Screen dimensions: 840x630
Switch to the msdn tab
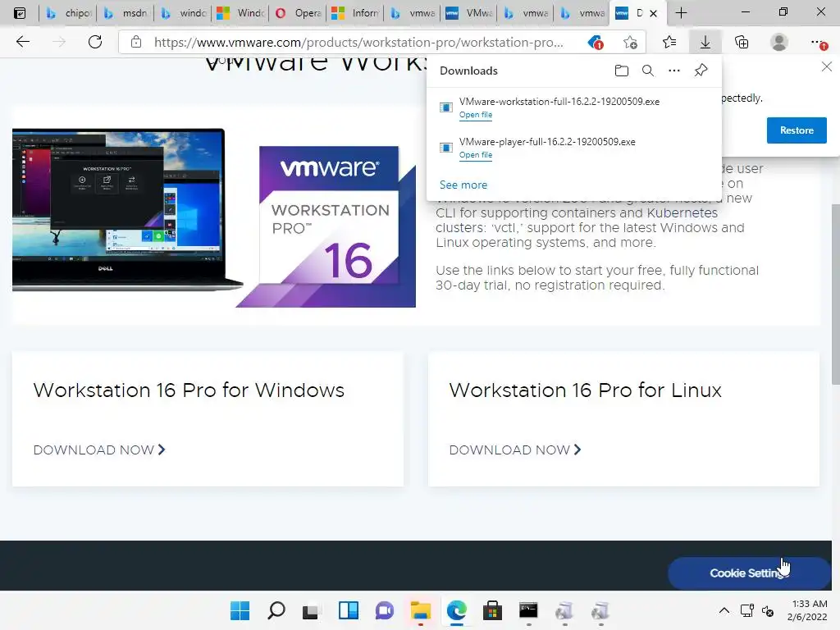126,13
